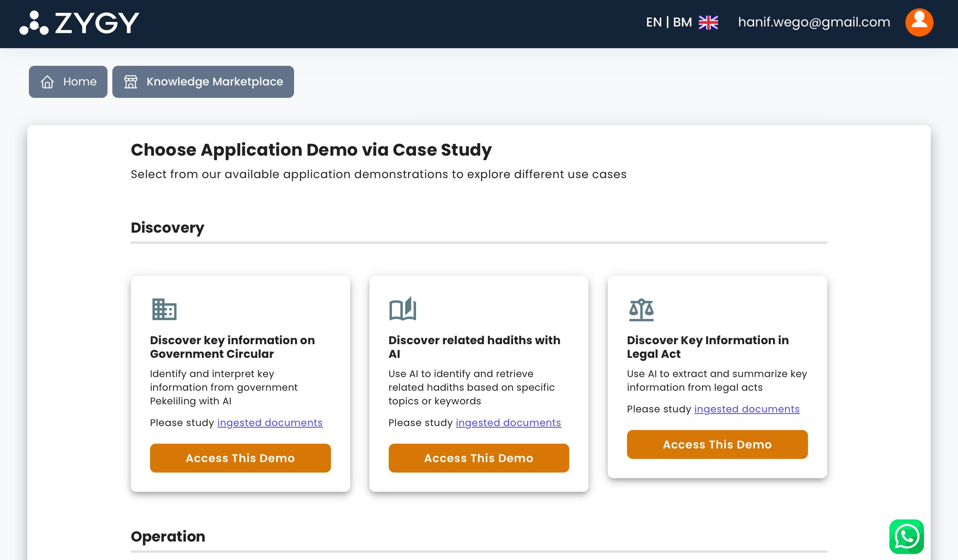Viewport: 958px width, 560px height.
Task: Open ingested documents link for Government Circular
Action: pos(270,423)
